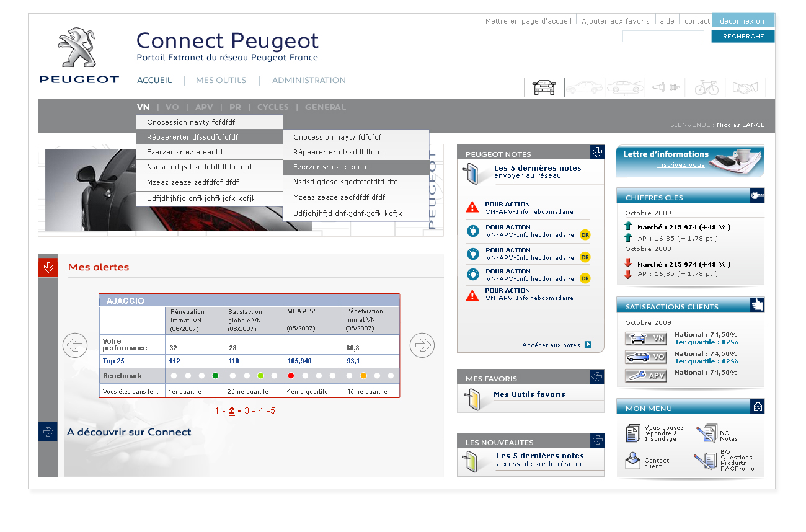Image resolution: width=806 pixels, height=532 pixels.
Task: Open the ACCUEIL tab
Action: [x=154, y=80]
